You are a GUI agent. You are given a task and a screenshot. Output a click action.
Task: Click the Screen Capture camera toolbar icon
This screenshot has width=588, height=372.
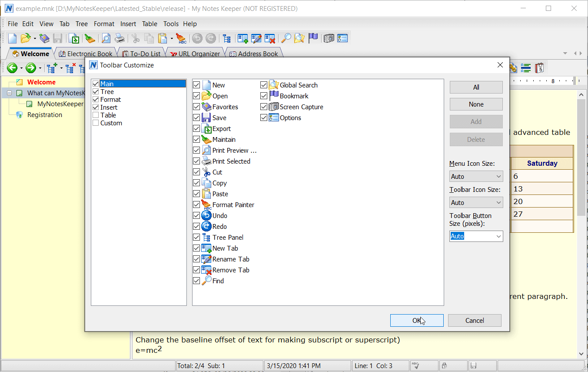[x=329, y=38]
